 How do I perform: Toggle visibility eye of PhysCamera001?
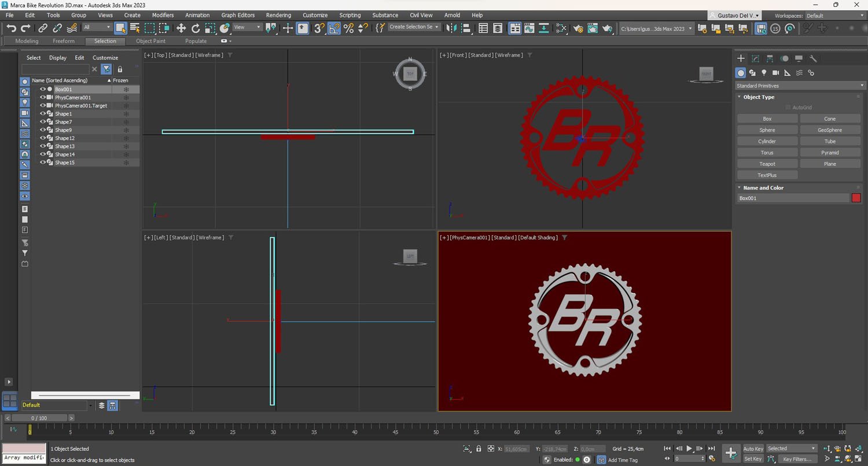[43, 98]
